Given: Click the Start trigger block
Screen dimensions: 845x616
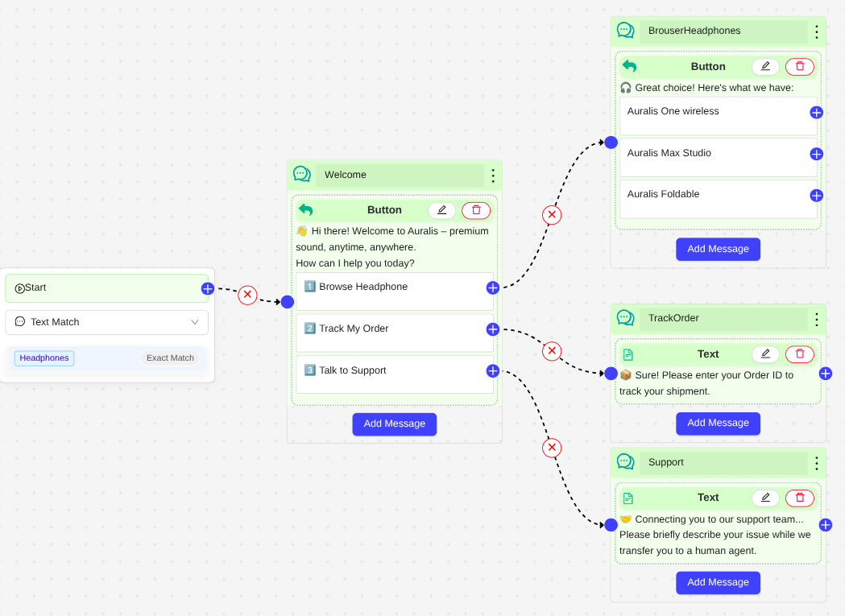Looking at the screenshot, I should (106, 288).
